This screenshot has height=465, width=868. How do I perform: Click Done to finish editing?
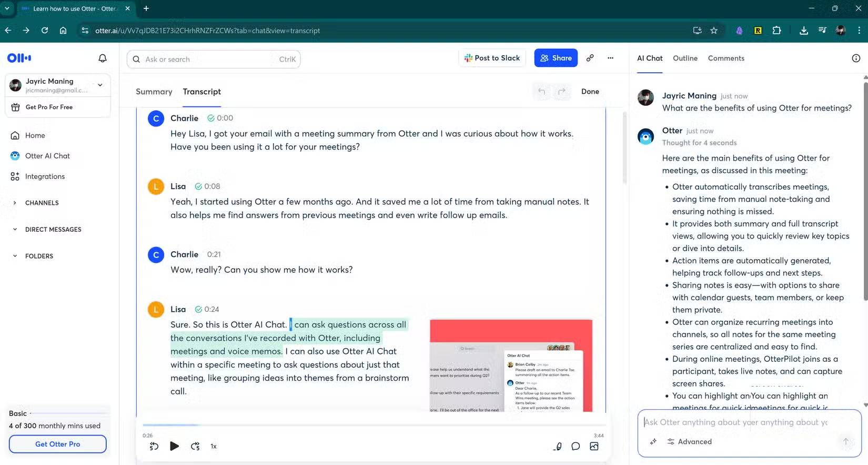[x=590, y=92]
